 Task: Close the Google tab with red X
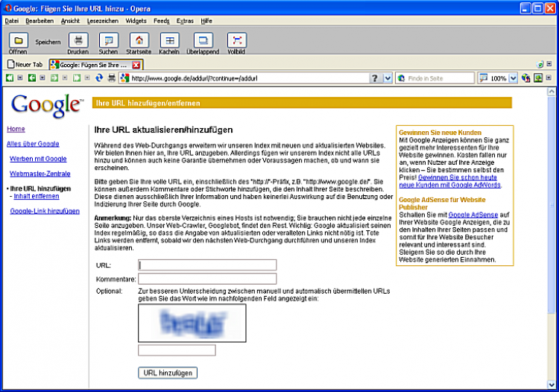pyautogui.click(x=136, y=65)
